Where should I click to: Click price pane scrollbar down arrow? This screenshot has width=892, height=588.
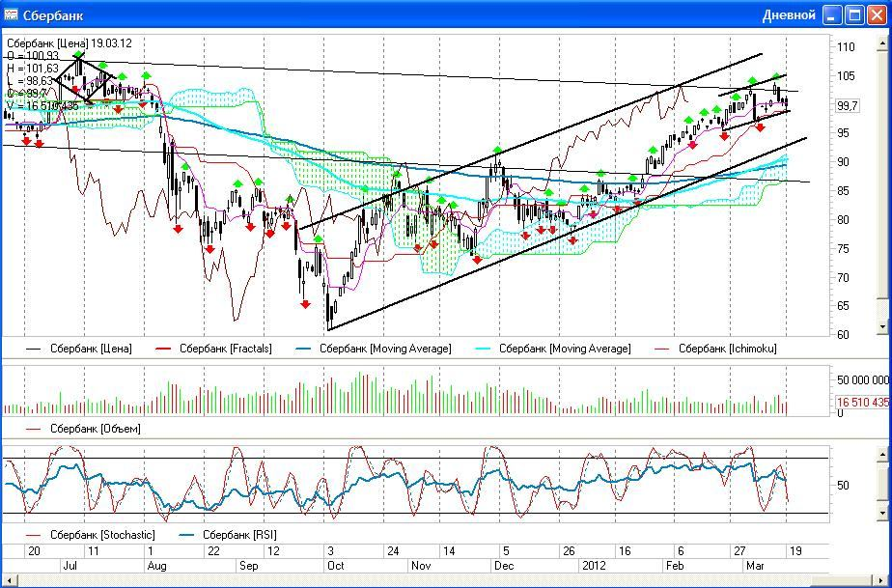point(883,327)
